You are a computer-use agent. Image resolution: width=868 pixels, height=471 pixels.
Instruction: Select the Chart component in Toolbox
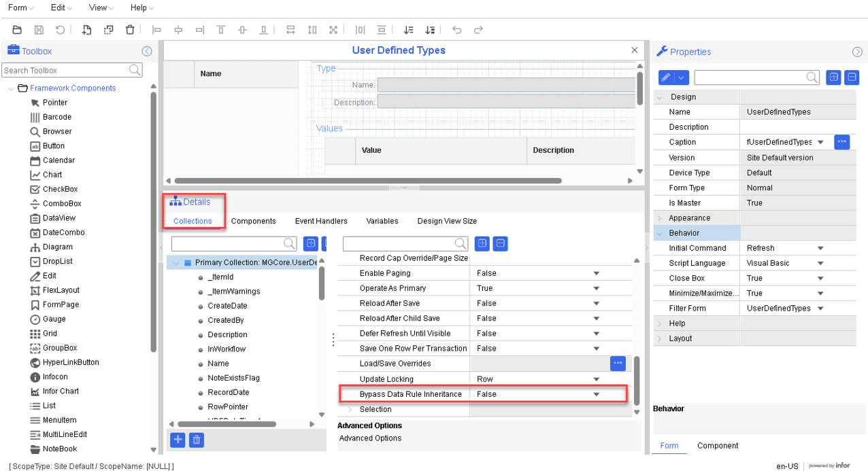pos(52,175)
